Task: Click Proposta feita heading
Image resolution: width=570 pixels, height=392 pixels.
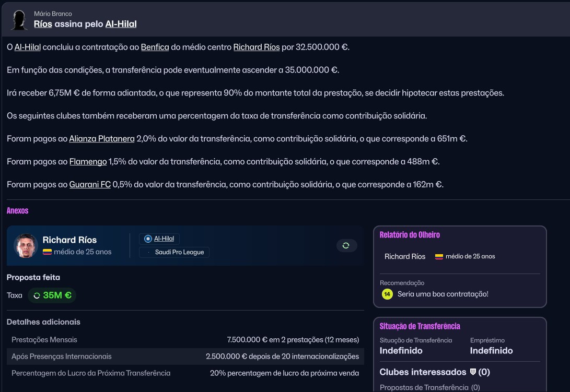Action: pyautogui.click(x=33, y=277)
